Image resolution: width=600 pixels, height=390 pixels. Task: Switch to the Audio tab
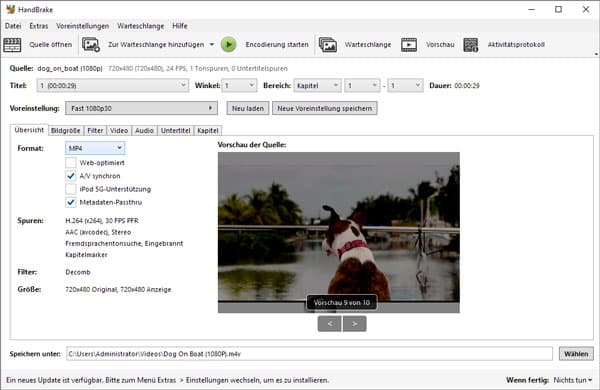tap(144, 131)
